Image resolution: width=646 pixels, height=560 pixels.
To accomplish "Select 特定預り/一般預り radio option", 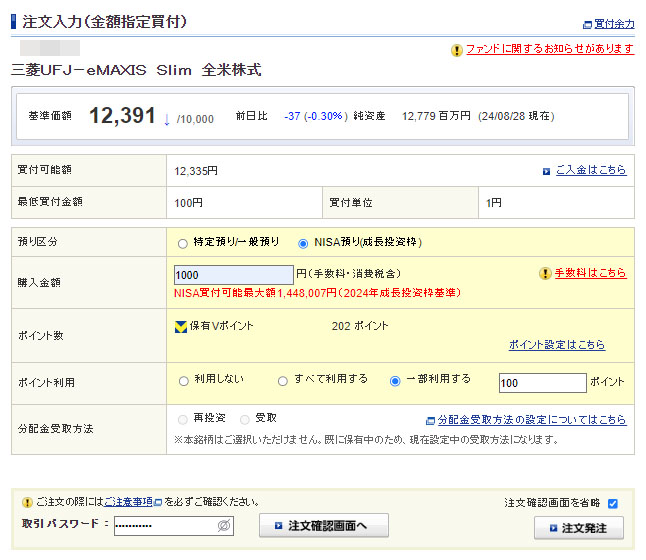I will (182, 243).
